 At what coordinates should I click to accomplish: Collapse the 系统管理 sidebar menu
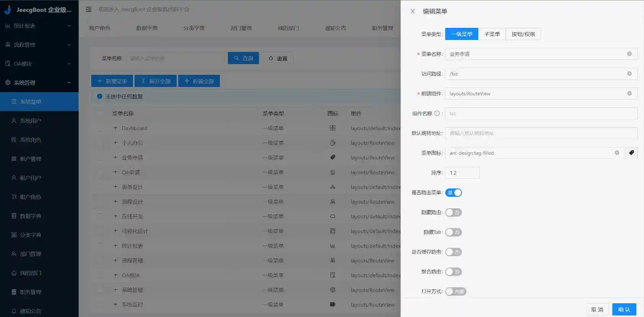tap(39, 83)
